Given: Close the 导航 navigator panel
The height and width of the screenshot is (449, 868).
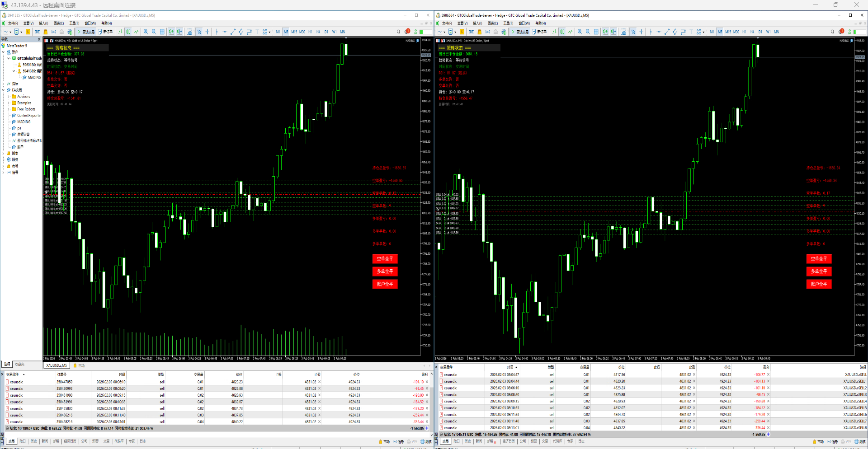Looking at the screenshot, I should (x=39, y=39).
